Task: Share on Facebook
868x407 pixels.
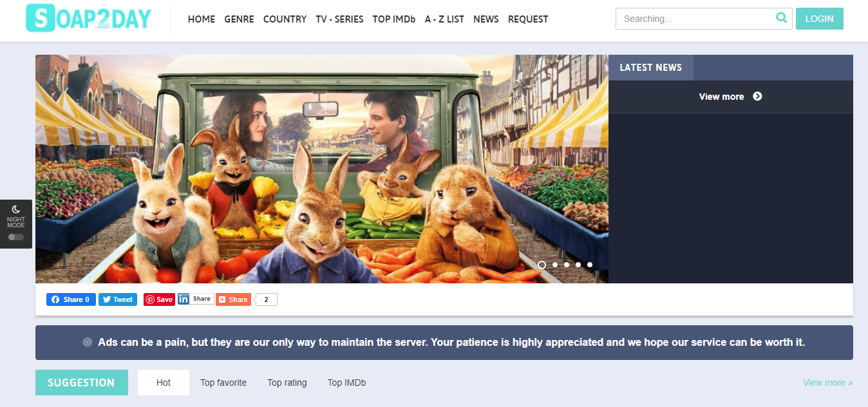Action: [x=71, y=299]
